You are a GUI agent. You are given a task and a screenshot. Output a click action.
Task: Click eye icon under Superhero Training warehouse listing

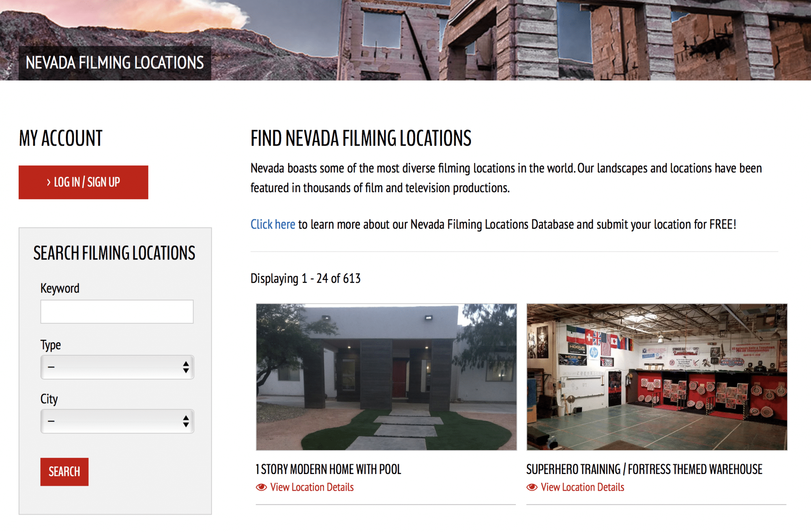[532, 487]
